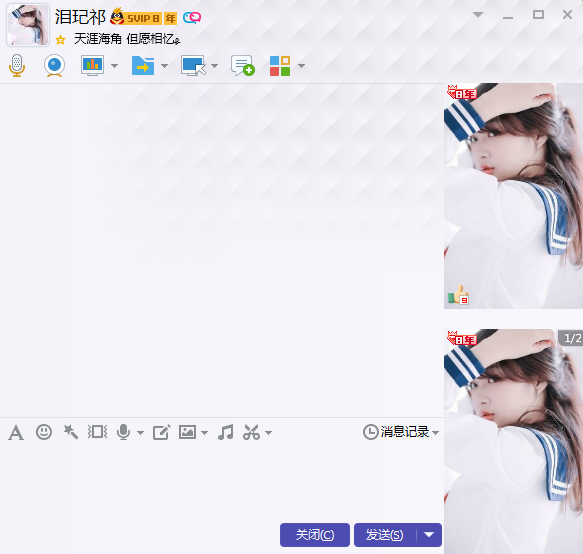Viewport: 583px width, 554px height.
Task: Start a voice call with microphone icon
Action: (x=17, y=66)
